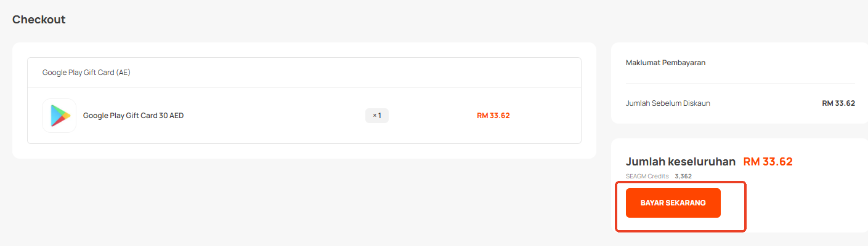Image resolution: width=868 pixels, height=246 pixels.
Task: Click empty space in the gift card item row
Action: pos(277,116)
